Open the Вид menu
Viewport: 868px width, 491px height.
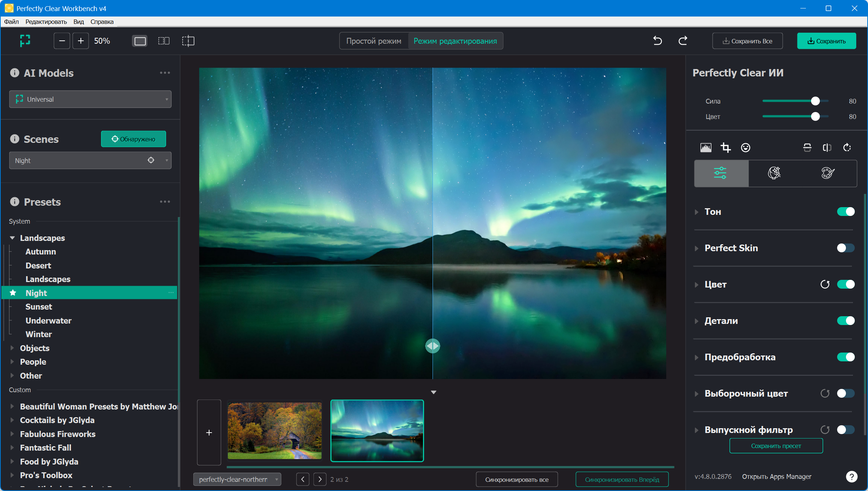[78, 22]
